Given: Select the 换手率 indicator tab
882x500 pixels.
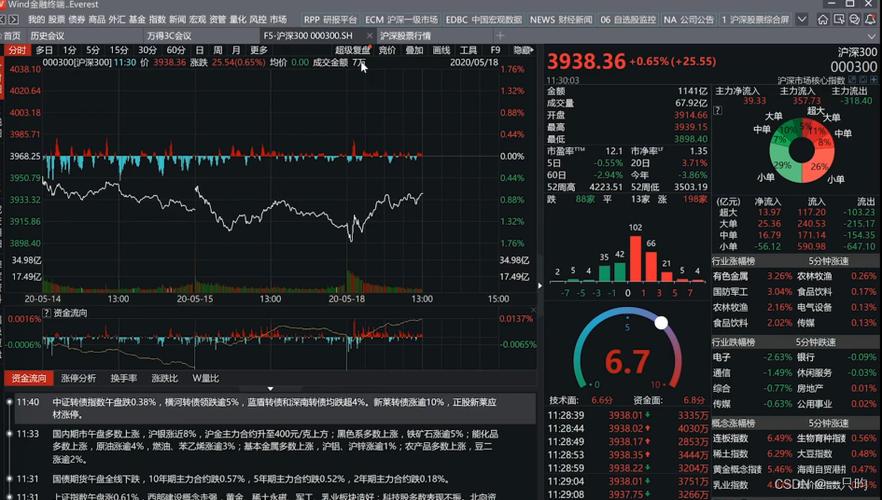Looking at the screenshot, I should point(124,378).
